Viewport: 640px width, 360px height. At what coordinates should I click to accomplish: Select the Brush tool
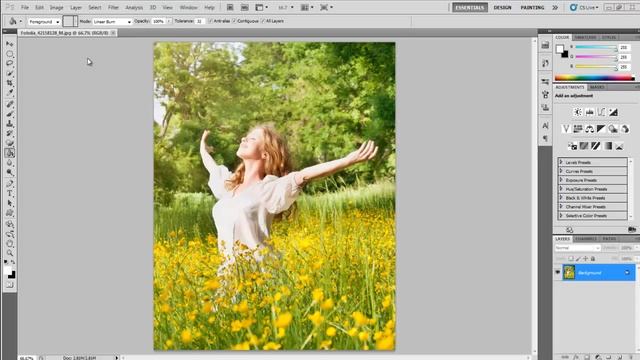point(10,114)
